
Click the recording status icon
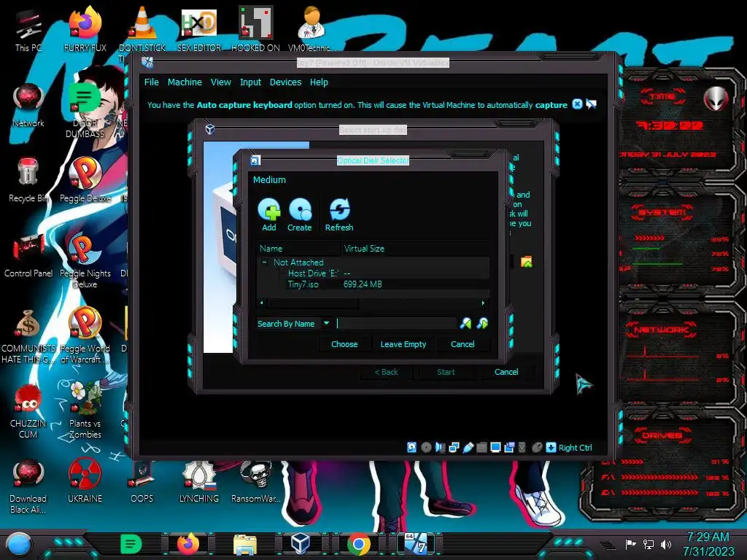[509, 447]
